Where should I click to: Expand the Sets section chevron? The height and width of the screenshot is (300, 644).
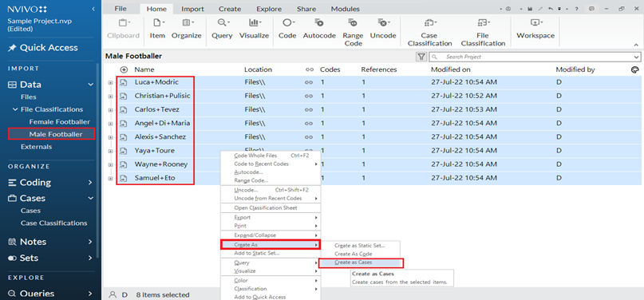[90, 259]
